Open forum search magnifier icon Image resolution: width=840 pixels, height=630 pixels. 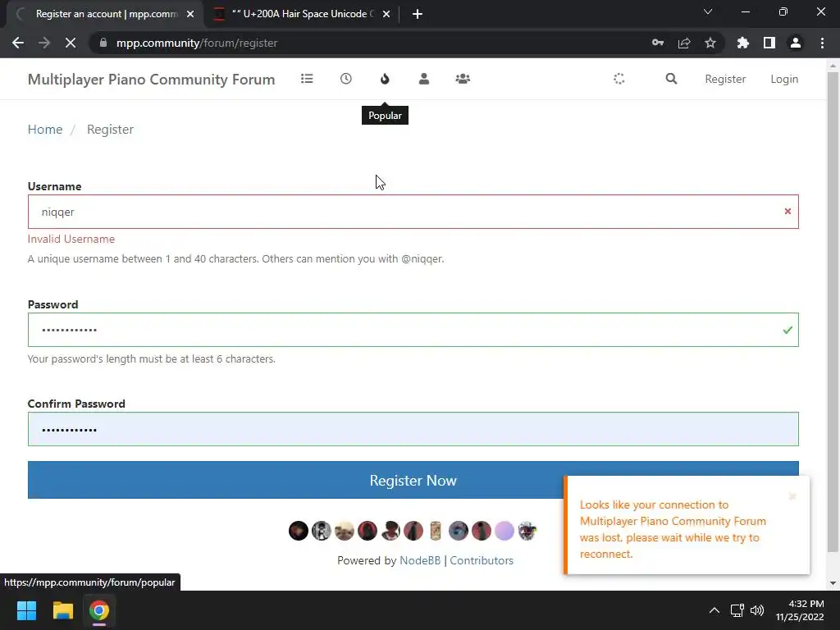[671, 79]
